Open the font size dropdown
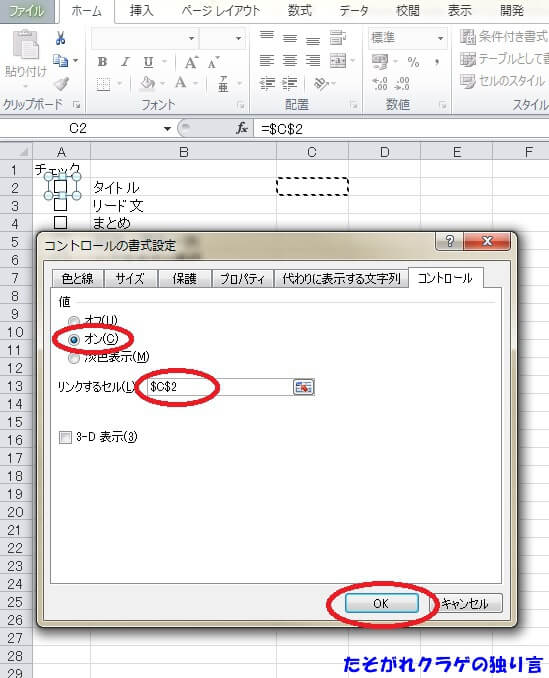The width and height of the screenshot is (549, 678). tap(238, 38)
